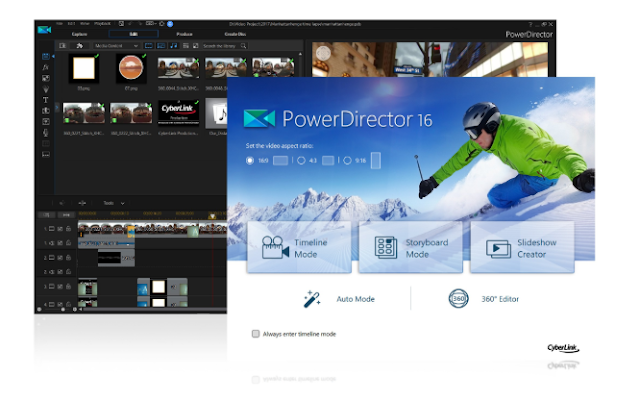Open the View menu
Screen dimensions: 640x401
[85, 24]
